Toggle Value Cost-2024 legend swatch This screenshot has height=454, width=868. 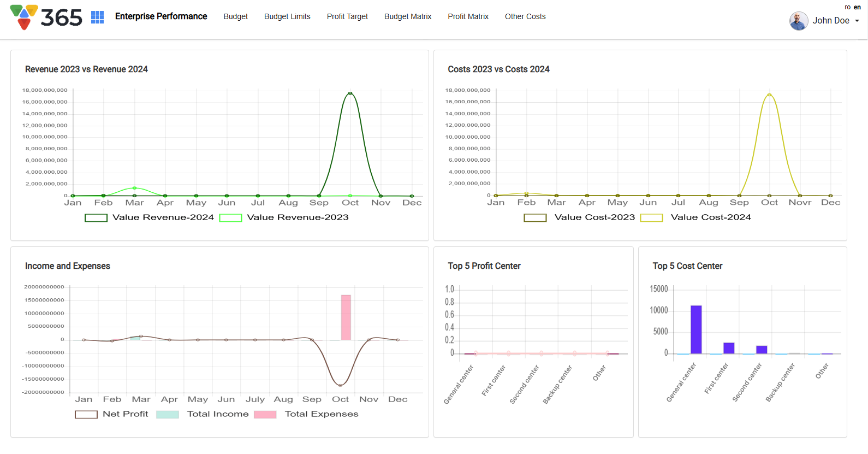651,217
